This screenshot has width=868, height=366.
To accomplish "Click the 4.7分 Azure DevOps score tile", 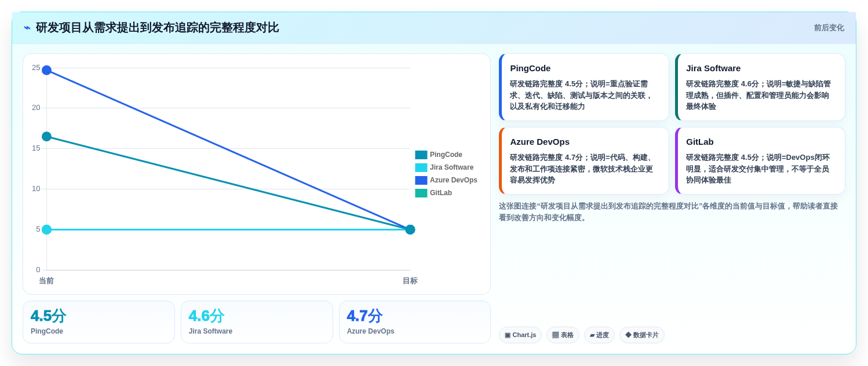I will click(415, 322).
